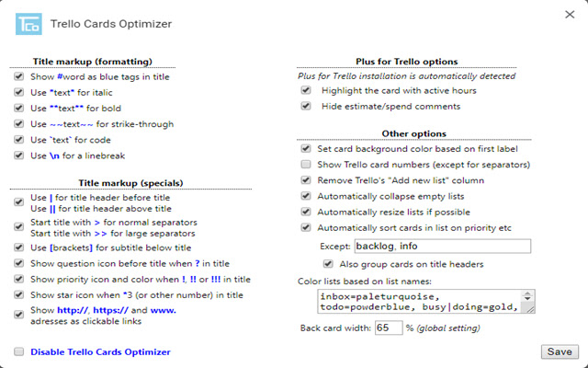588x368 pixels.
Task: Click the color lists text area
Action: click(427, 302)
